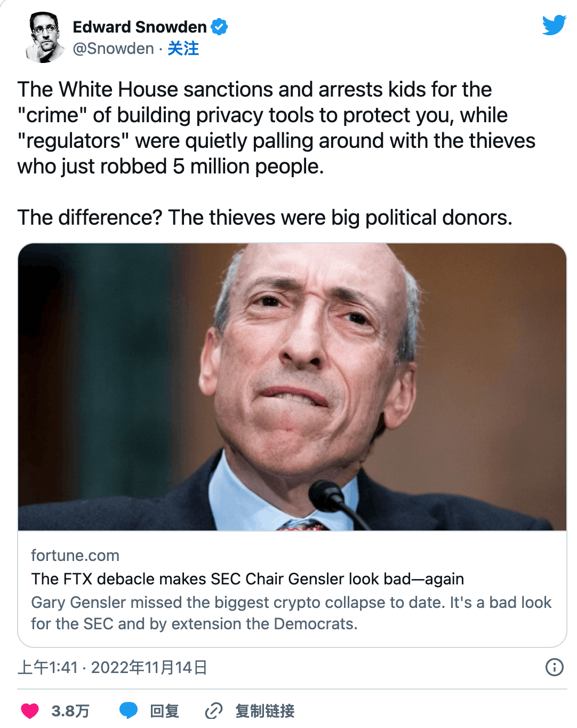
Task: Open the profile avatar picture
Action: pos(44,37)
